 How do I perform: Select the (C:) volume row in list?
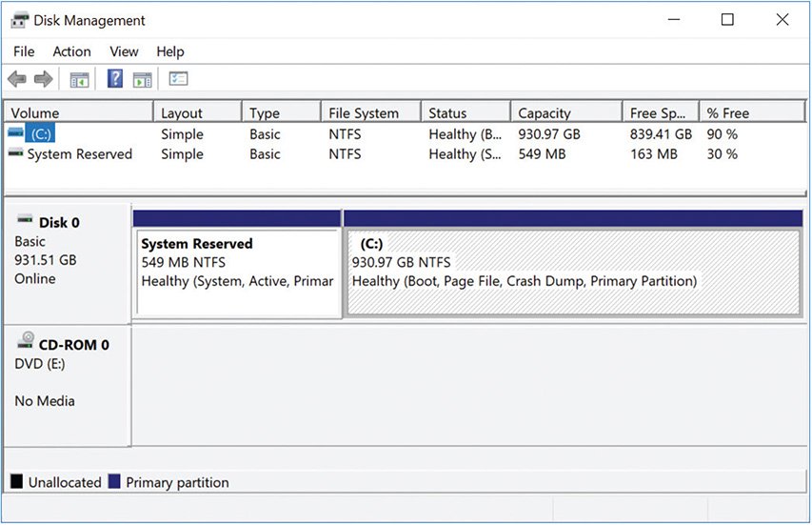pos(39,134)
